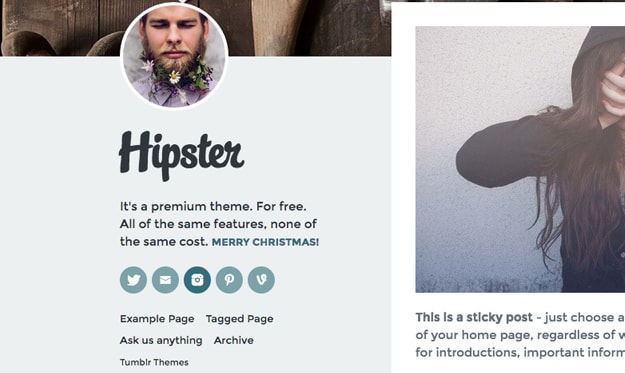Follow the Tumblr Themes link
Image resolution: width=625 pixels, height=373 pixels.
pos(154,362)
